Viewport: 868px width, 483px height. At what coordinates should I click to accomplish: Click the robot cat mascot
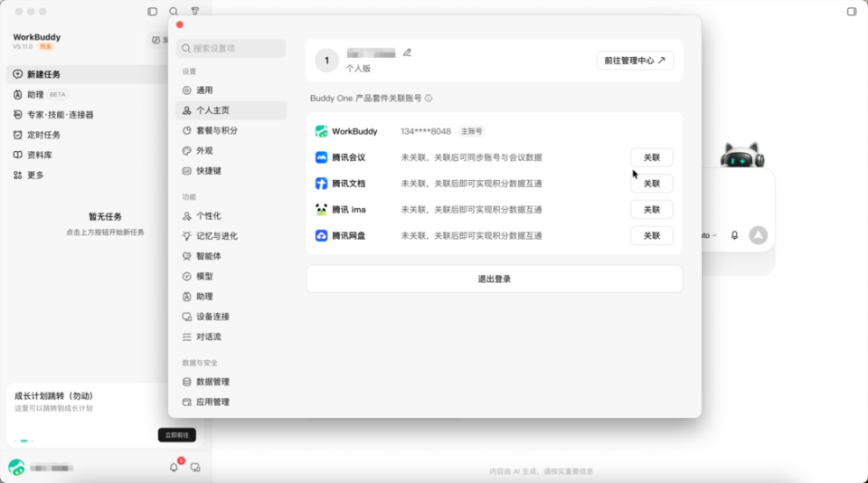(x=742, y=155)
